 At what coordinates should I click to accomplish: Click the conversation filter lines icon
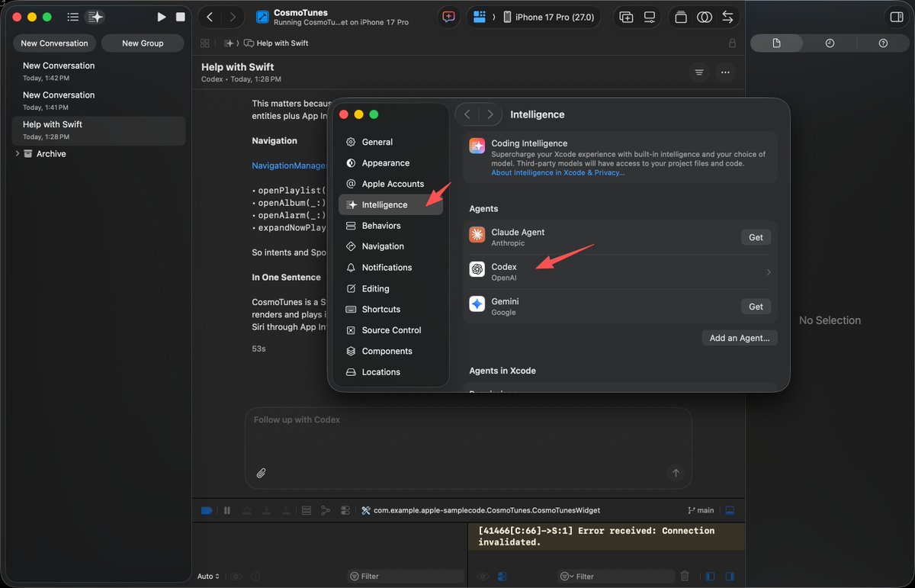tap(698, 72)
